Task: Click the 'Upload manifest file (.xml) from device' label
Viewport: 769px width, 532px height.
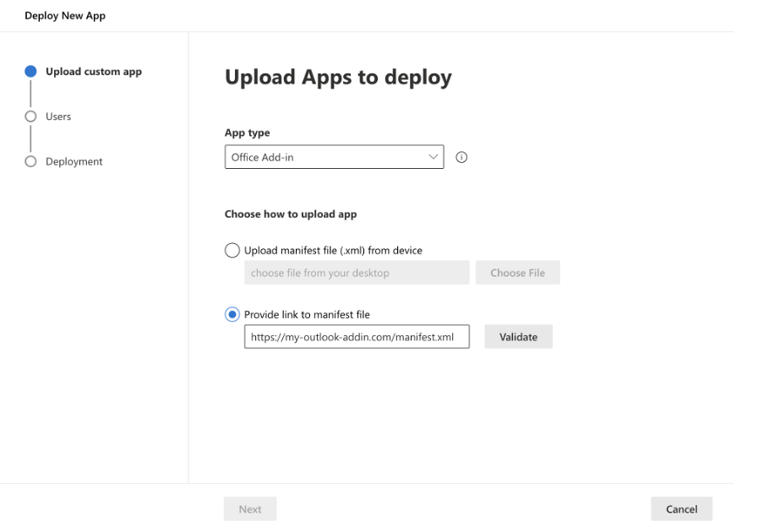Action: pyautogui.click(x=333, y=250)
